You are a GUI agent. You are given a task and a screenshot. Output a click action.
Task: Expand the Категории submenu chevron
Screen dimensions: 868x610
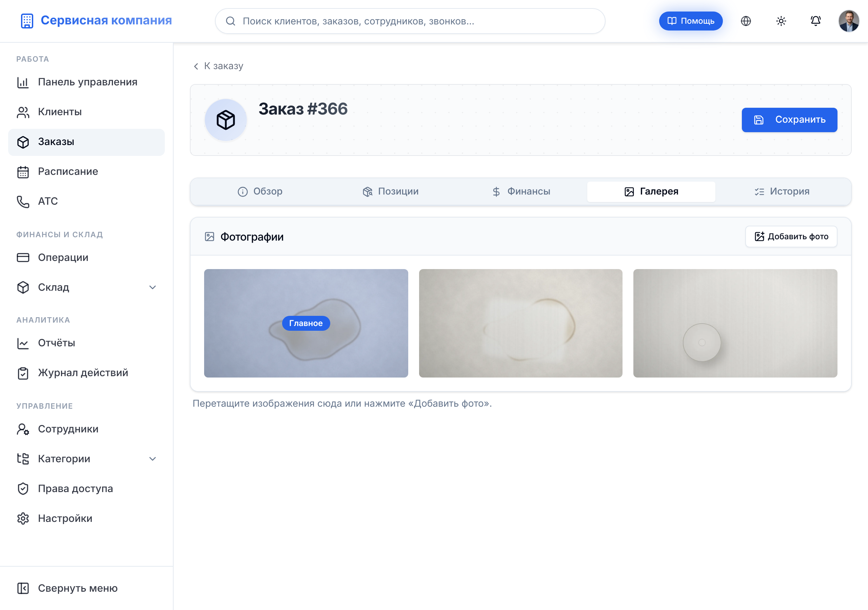click(152, 459)
